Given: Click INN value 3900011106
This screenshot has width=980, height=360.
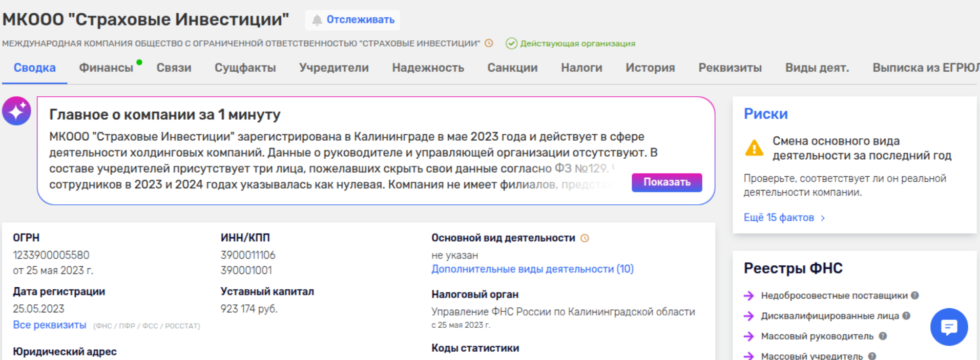Looking at the screenshot, I should point(248,255).
